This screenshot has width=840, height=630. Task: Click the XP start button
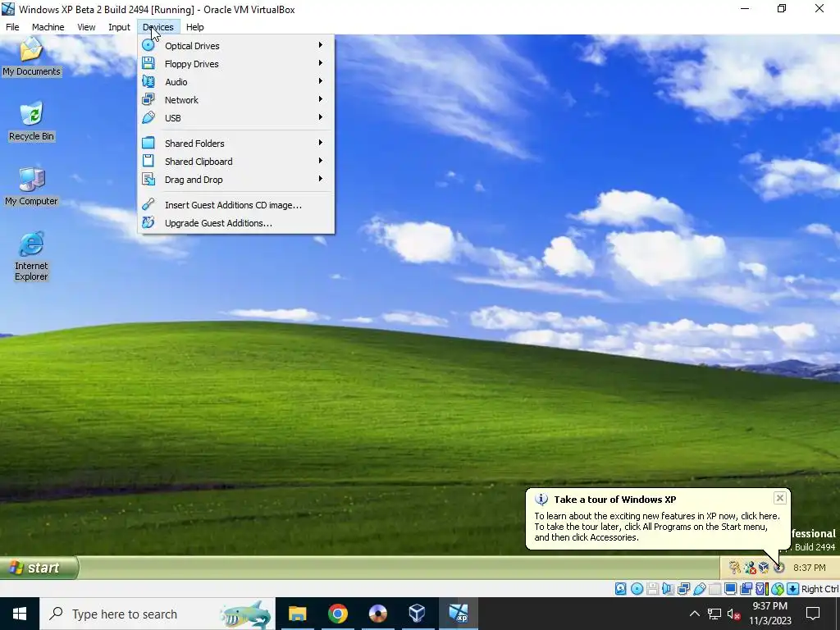point(39,568)
